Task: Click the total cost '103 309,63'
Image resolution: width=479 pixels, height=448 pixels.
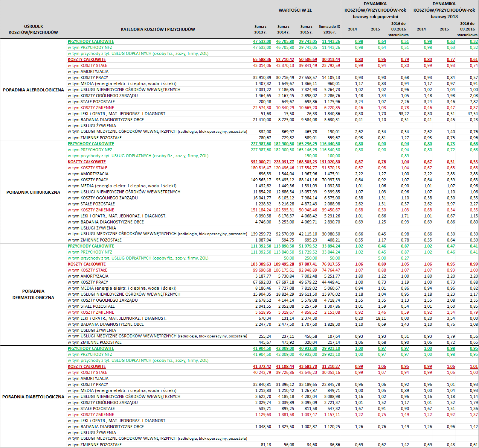Action: [261, 264]
